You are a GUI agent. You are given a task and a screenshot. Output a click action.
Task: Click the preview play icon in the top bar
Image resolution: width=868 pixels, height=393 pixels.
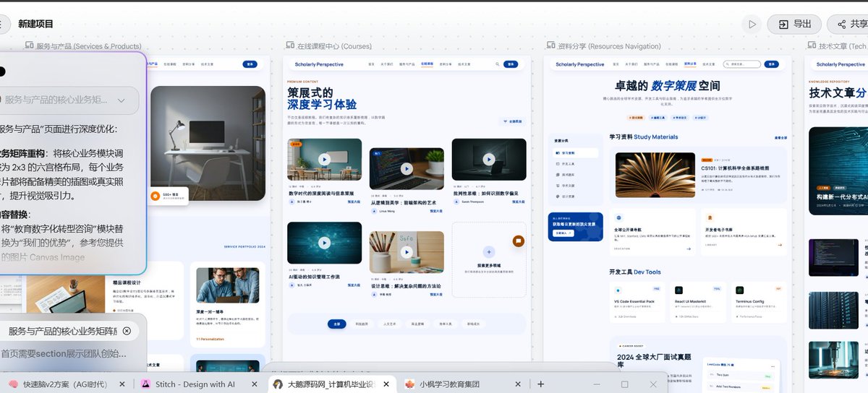click(752, 24)
